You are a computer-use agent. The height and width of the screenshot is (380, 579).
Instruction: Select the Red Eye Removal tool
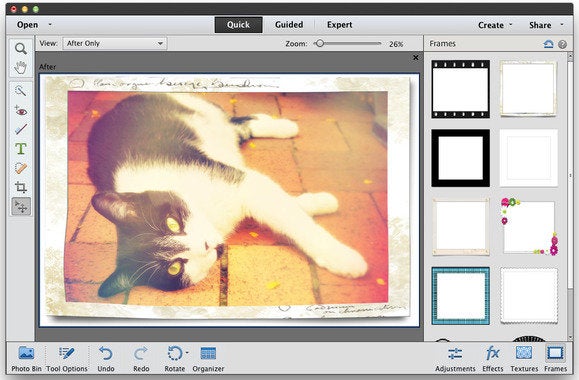21,110
